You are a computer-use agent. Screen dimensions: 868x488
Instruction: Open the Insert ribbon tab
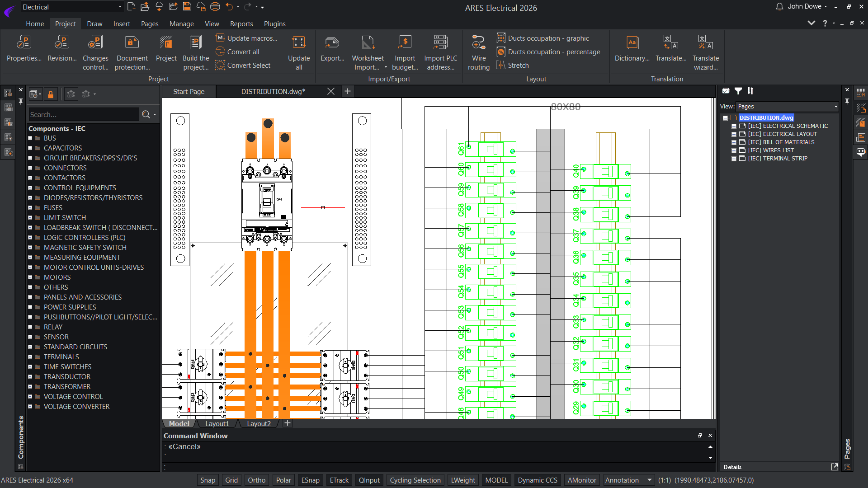click(x=121, y=24)
